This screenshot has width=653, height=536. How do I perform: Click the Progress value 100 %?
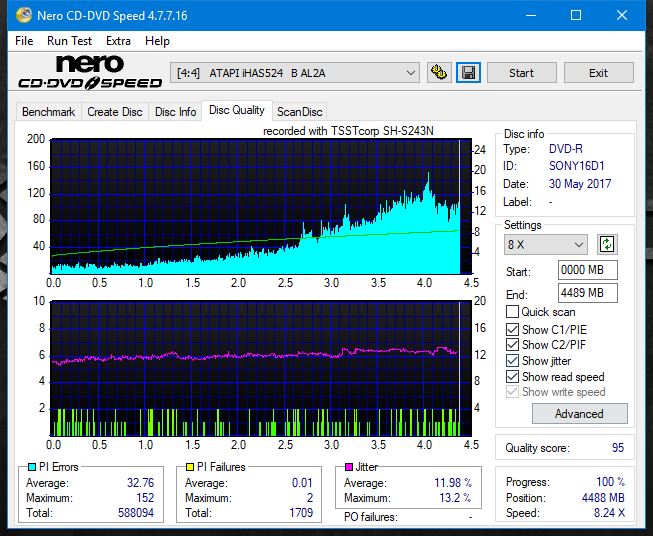point(611,482)
